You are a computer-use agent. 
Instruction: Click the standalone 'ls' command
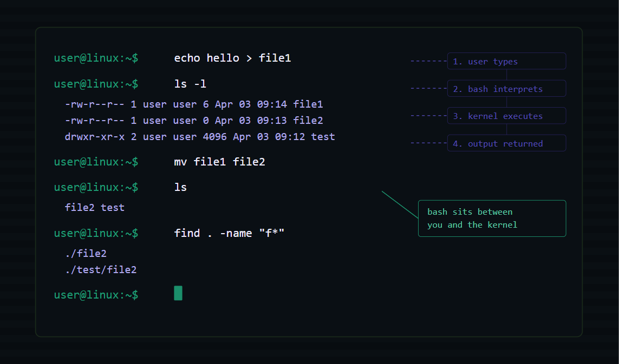180,187
